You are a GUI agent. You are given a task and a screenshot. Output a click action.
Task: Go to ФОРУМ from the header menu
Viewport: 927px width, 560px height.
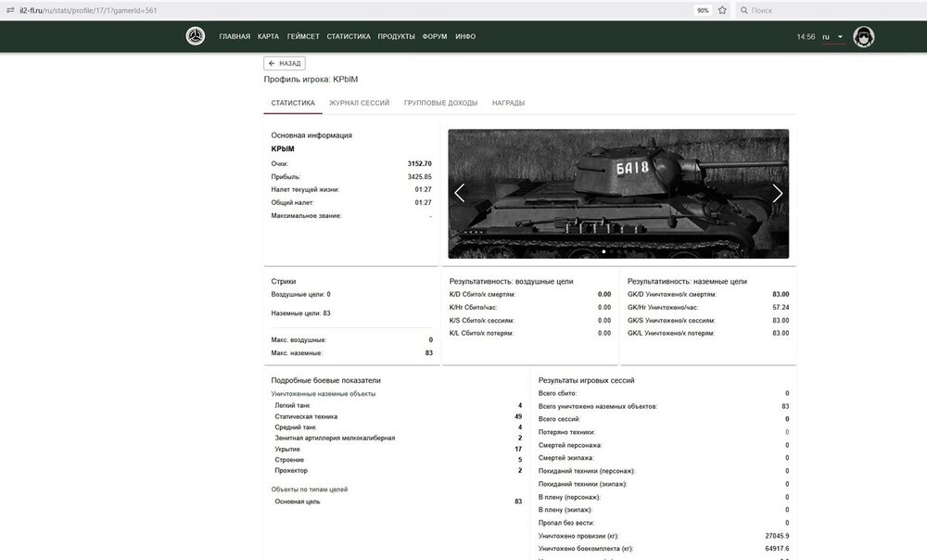[x=434, y=37]
